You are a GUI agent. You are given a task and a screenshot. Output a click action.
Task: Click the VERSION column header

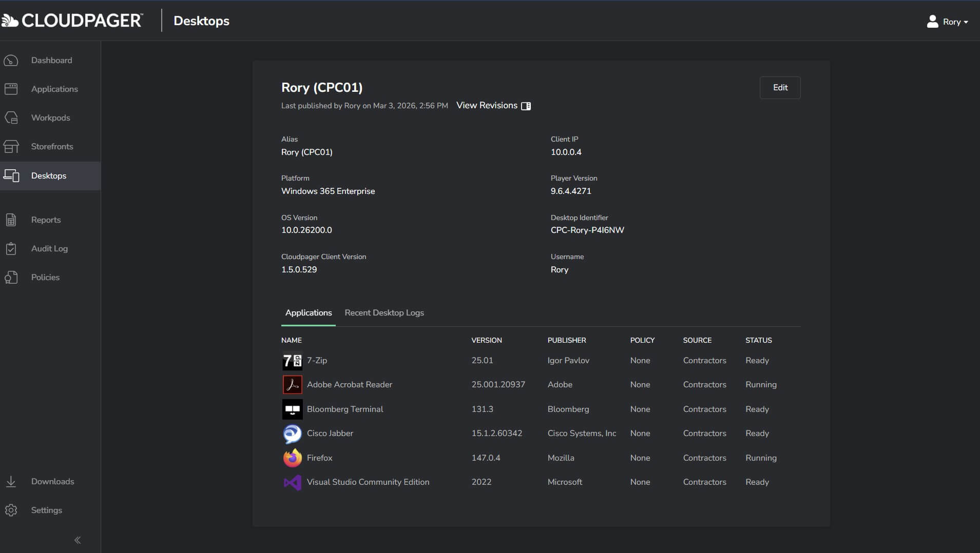tap(486, 340)
